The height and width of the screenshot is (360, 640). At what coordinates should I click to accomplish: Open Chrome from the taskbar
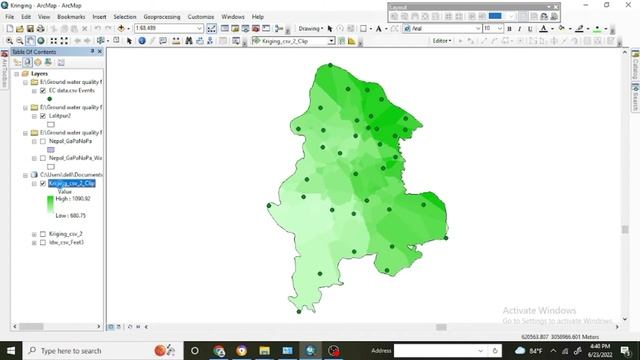219,351
